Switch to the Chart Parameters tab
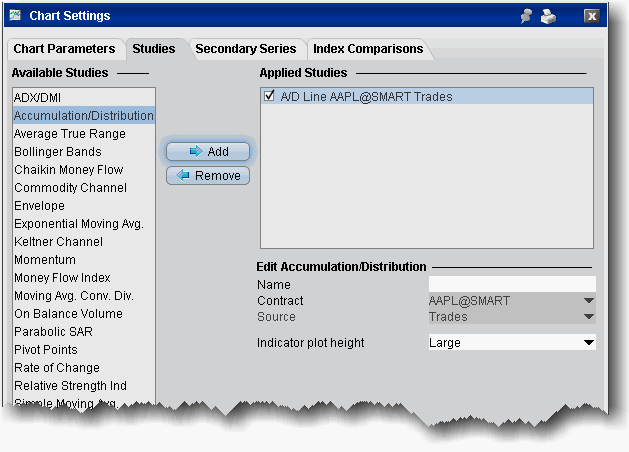Screen dimensions: 629x452 click(x=65, y=49)
